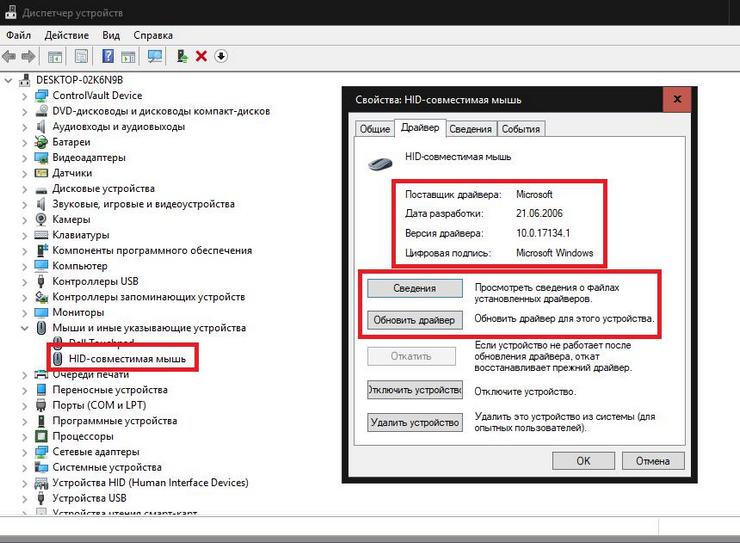Select HID-совместимая мышь in device tree
Image resolution: width=740 pixels, height=543 pixels.
pyautogui.click(x=127, y=359)
